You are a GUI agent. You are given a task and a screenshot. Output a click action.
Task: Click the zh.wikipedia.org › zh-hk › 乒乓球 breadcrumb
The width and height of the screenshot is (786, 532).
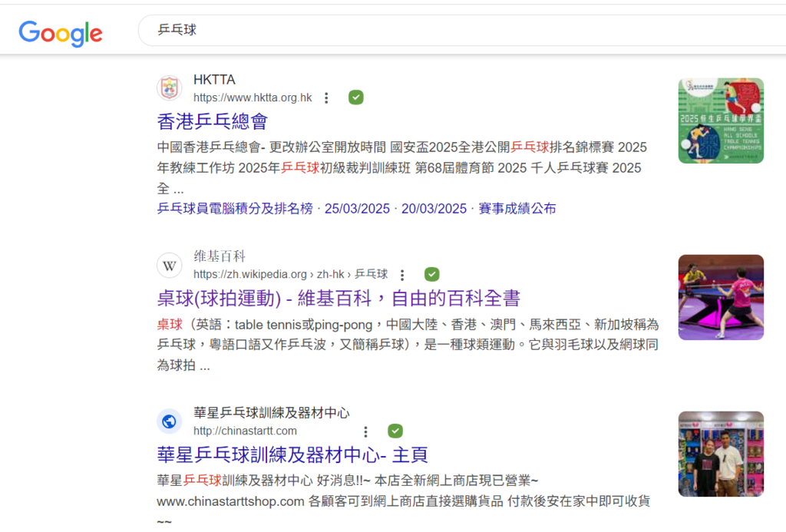[x=290, y=274]
